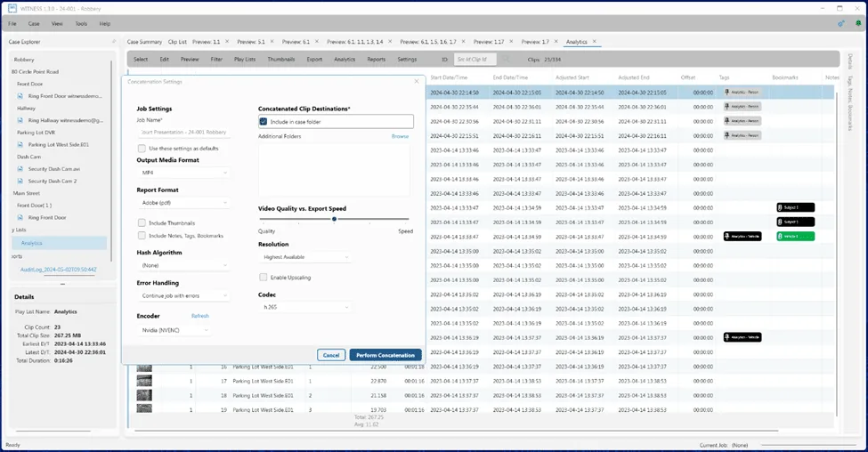Click Browse link for Additional Folders
This screenshot has width=868, height=452.
(x=400, y=136)
